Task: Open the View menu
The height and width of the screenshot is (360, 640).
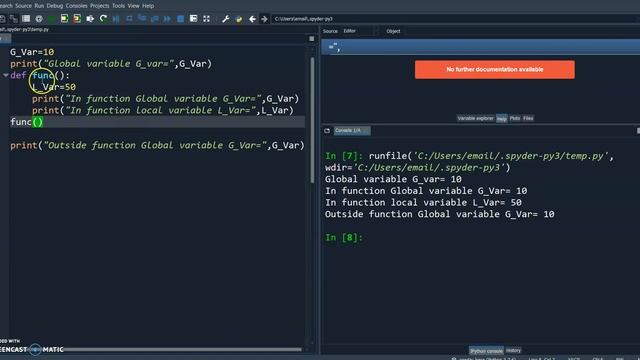Action: tap(133, 6)
